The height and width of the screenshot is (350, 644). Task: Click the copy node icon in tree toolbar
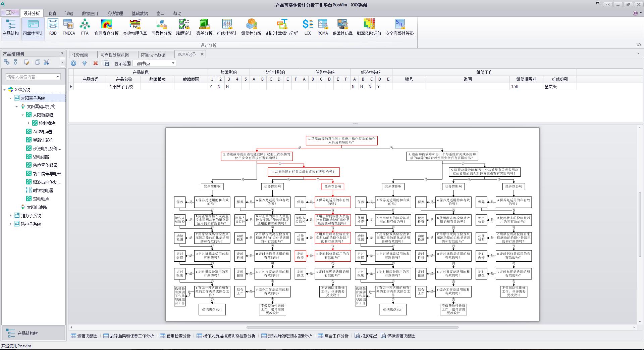38,62
